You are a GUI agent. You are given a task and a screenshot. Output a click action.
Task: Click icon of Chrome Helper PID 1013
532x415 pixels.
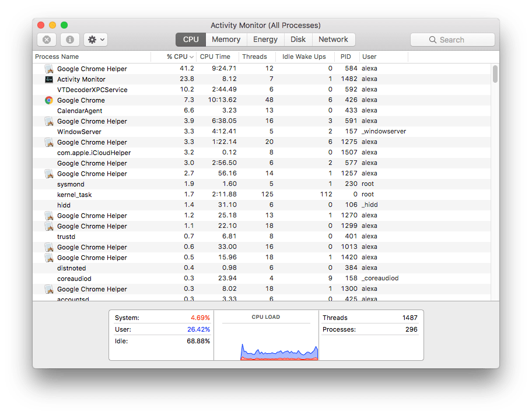[49, 248]
